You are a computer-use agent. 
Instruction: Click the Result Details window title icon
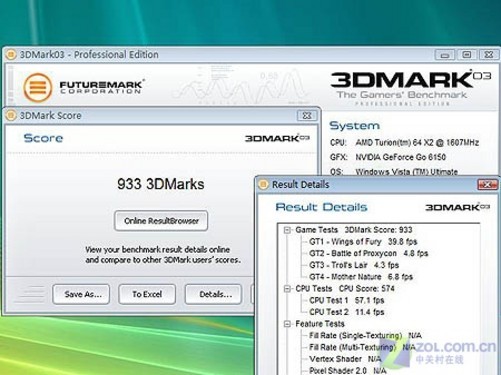(263, 184)
